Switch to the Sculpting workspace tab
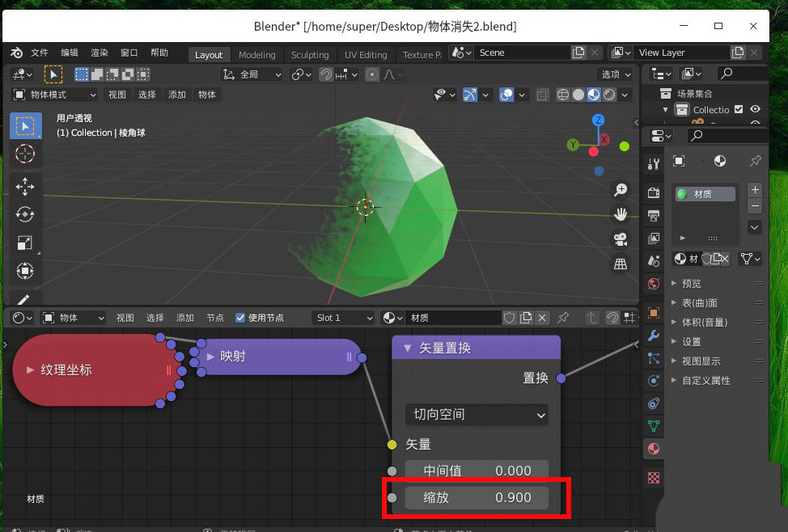The image size is (788, 532). pyautogui.click(x=310, y=55)
